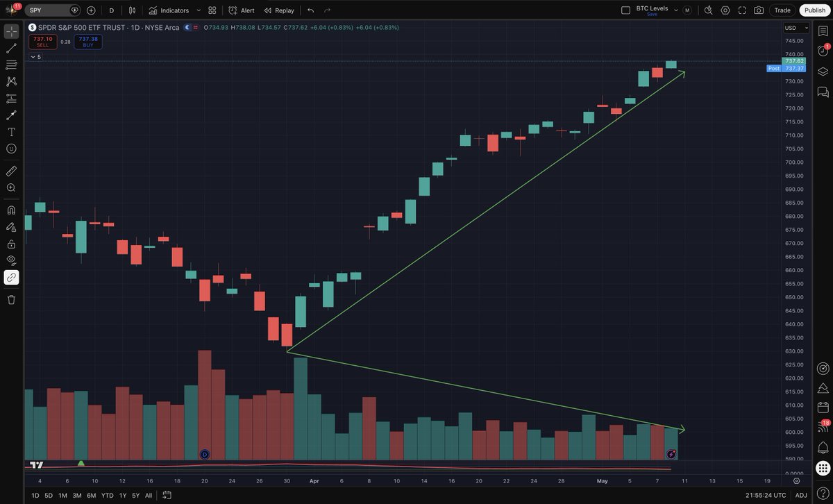Remove drawings with the trash icon
Viewport: 833px width, 504px height.
11,300
